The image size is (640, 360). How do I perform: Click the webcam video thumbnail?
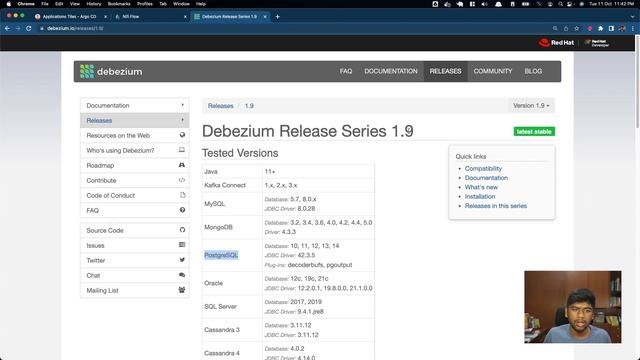click(573, 307)
